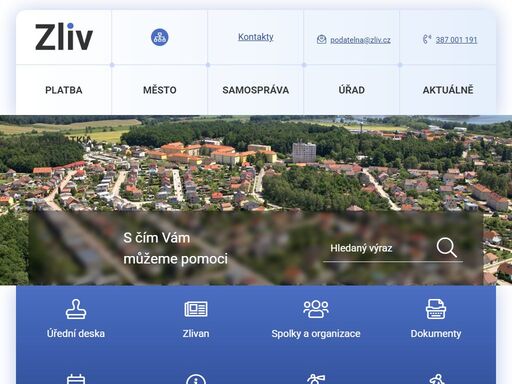Click the people icon for Spolky a organizace
The width and height of the screenshot is (512, 384).
click(316, 309)
